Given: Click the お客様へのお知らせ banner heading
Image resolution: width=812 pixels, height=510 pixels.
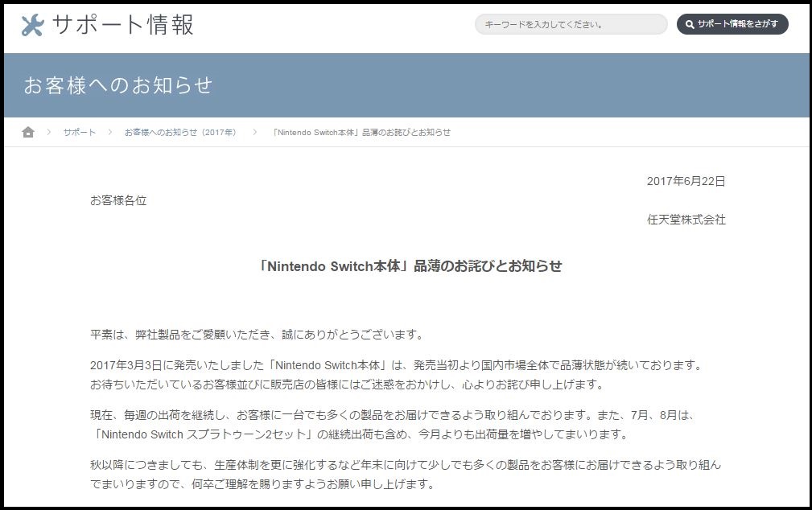Looking at the screenshot, I should coord(118,85).
